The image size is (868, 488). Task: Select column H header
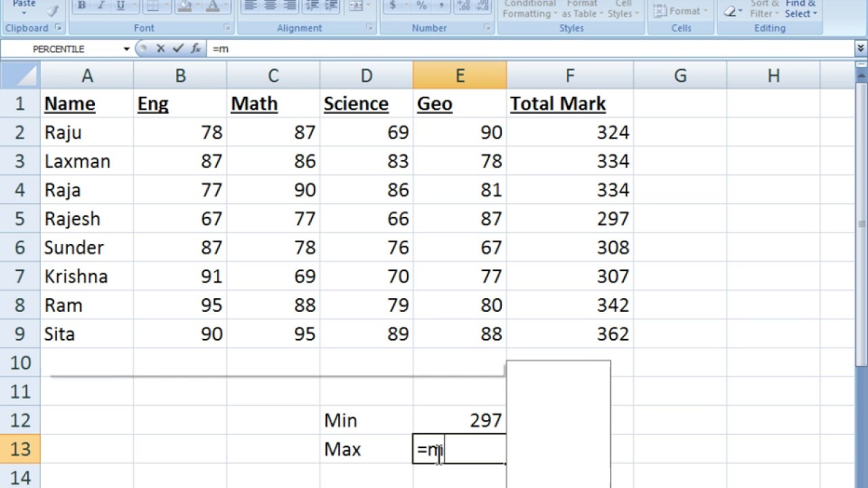point(773,76)
